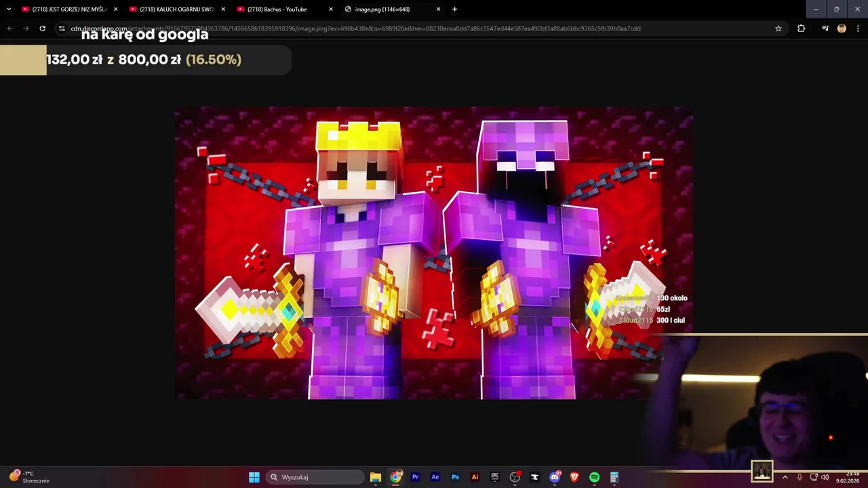The image size is (868, 488).
Task: Launch Adobe Photoshop from the taskbar
Action: [455, 477]
